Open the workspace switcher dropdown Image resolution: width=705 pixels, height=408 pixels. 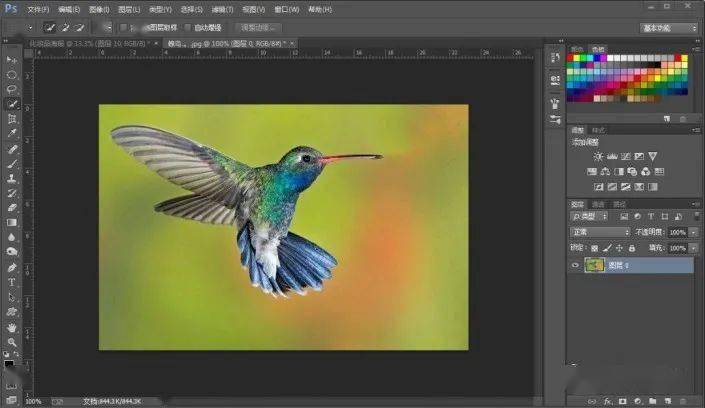click(x=669, y=28)
